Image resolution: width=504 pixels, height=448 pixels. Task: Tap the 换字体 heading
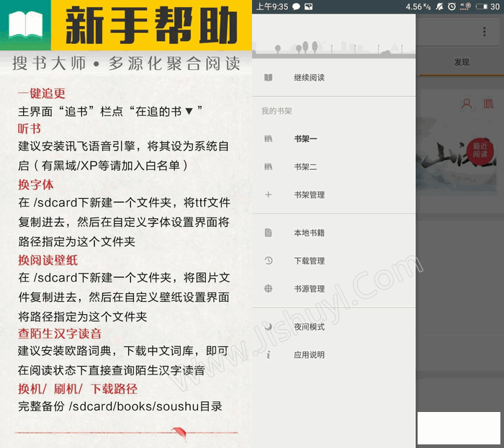(36, 184)
